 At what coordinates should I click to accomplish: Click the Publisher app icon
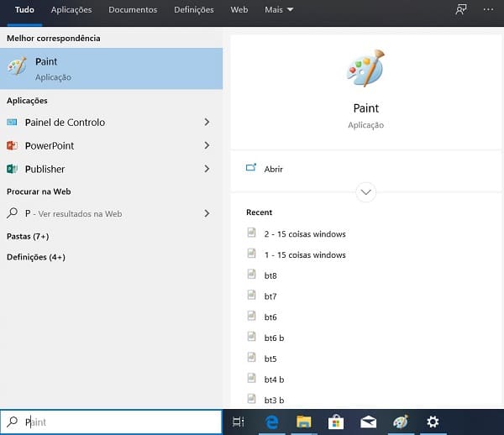[x=12, y=169]
